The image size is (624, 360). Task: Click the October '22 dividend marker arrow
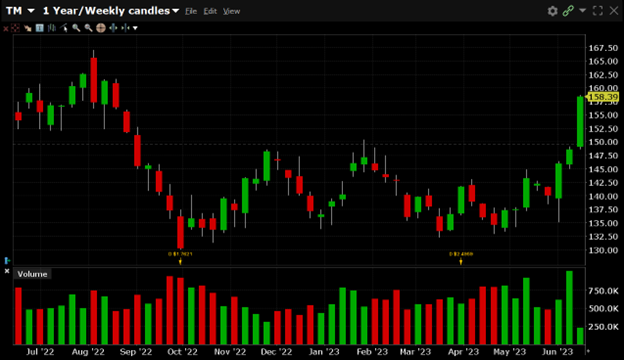(180, 261)
